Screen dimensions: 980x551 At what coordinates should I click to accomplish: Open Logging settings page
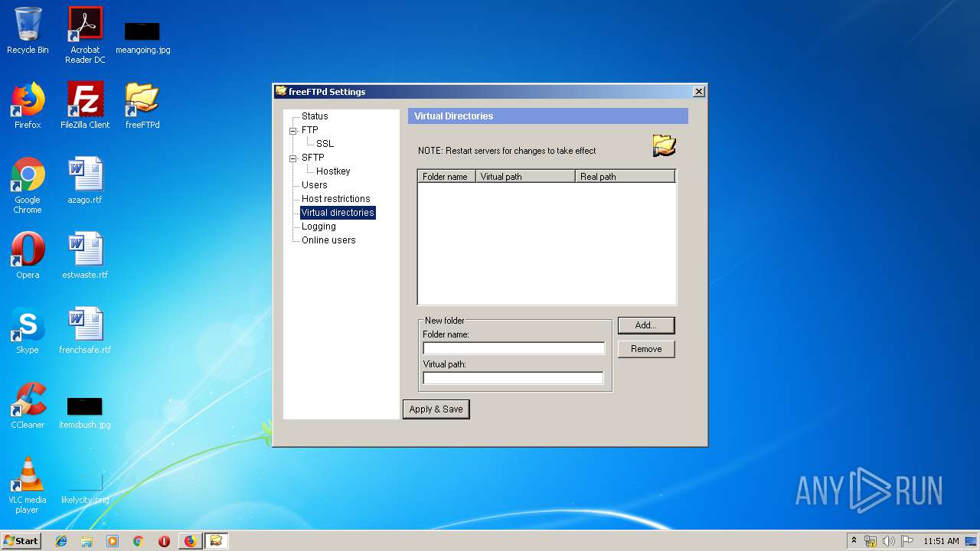tap(318, 227)
